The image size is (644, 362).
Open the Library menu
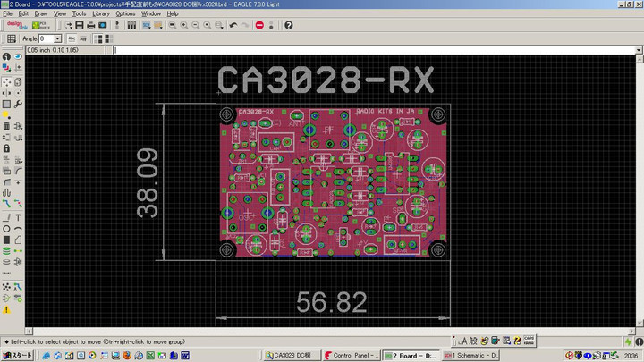click(x=101, y=14)
